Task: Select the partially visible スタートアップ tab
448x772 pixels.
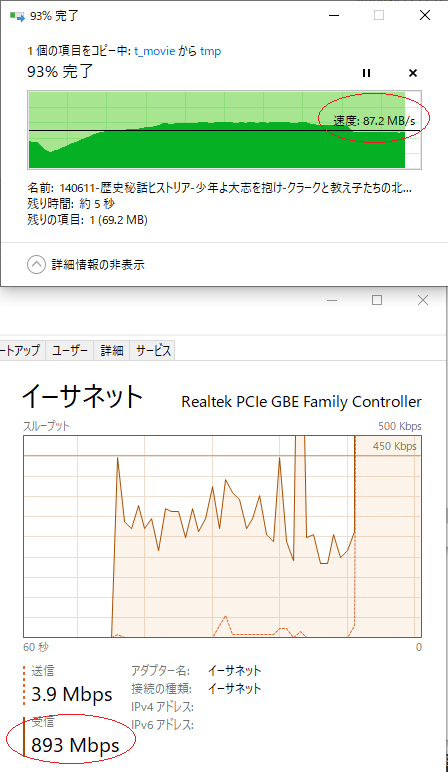Action: [22, 350]
